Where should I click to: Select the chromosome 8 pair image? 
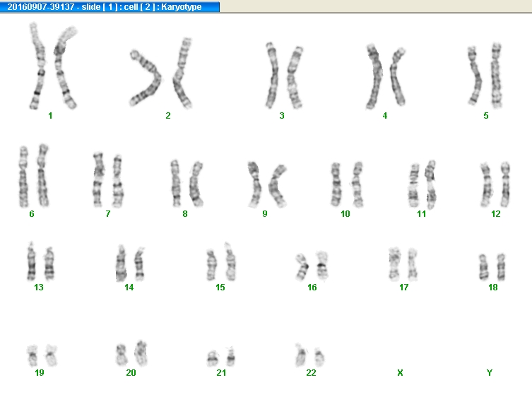point(187,184)
